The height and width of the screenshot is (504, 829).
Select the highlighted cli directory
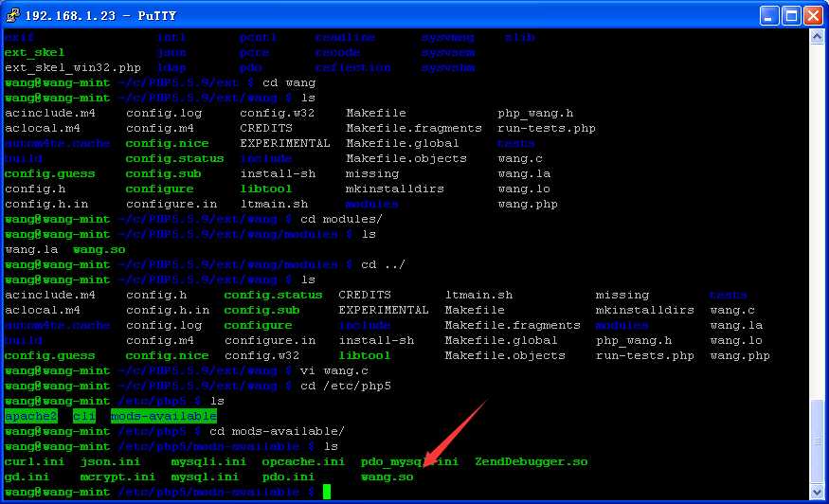coord(84,416)
